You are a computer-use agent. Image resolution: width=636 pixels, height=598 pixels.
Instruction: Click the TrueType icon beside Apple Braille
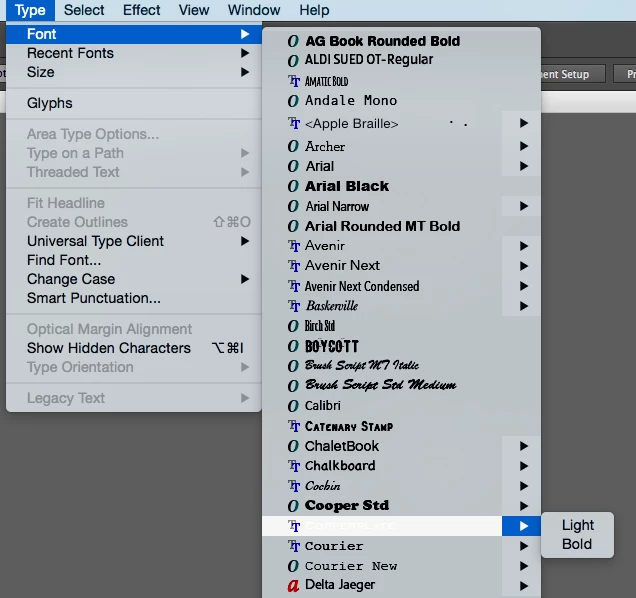click(x=294, y=123)
